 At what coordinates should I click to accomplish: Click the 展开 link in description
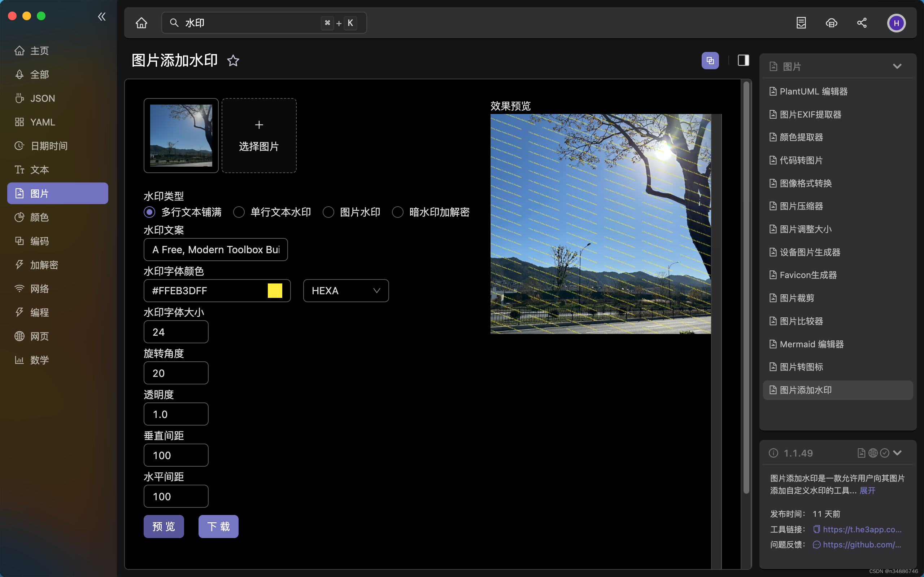click(x=867, y=490)
